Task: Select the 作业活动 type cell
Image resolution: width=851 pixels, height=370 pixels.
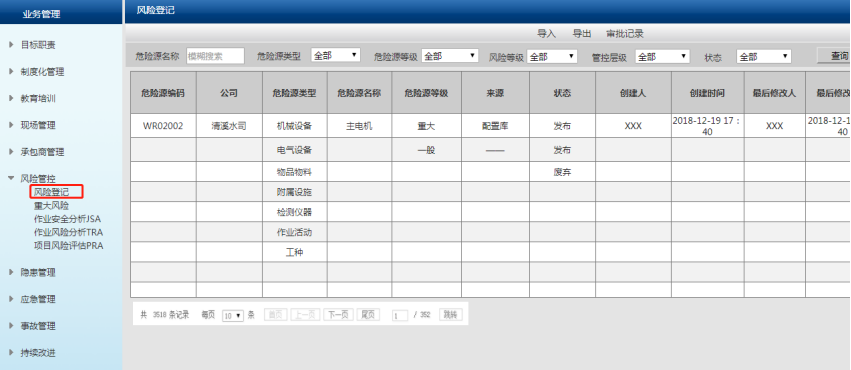Action: pyautogui.click(x=295, y=232)
